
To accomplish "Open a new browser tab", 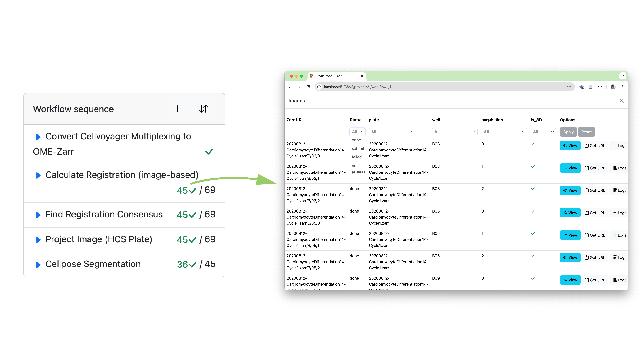I will (x=371, y=76).
